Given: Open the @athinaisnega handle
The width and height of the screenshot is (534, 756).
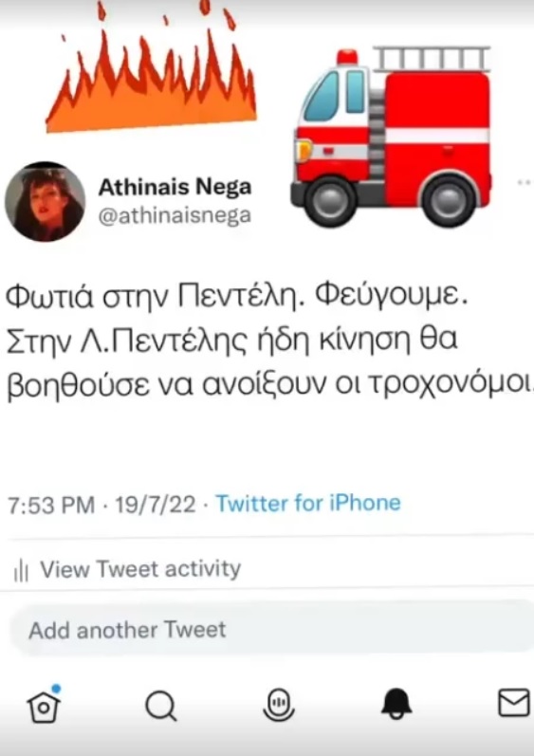Looking at the screenshot, I should (175, 215).
